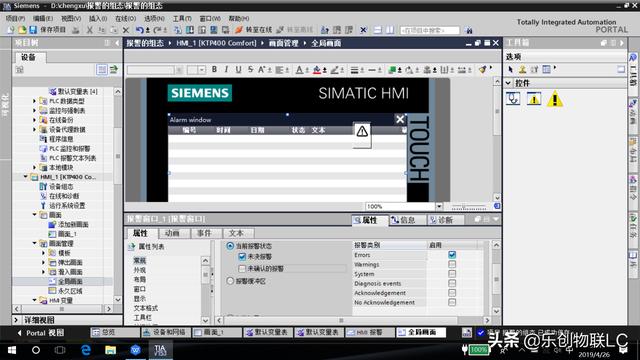Viewport: 640px width, 360px height.
Task: Click the Undo arrow icon
Action: click(139, 30)
